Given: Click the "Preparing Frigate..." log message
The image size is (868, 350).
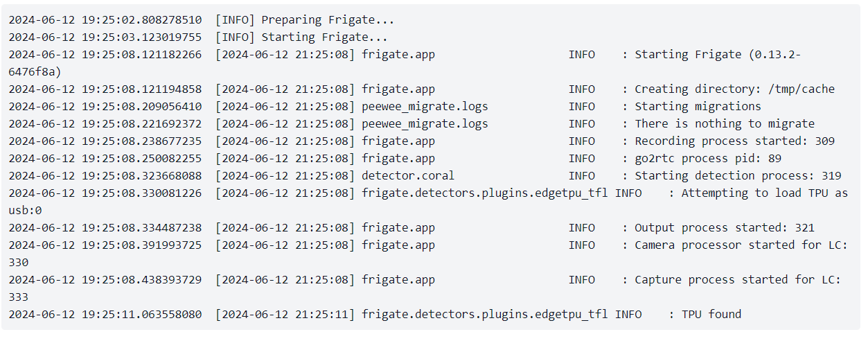Looking at the screenshot, I should pos(328,20).
